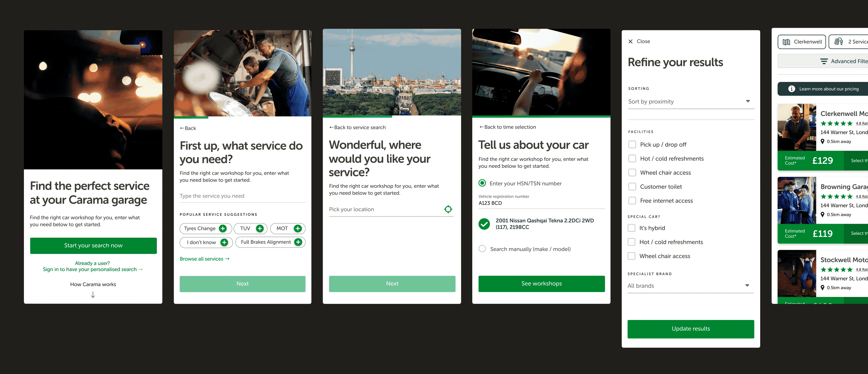Click the See workshops button
868x374 pixels.
coord(541,284)
